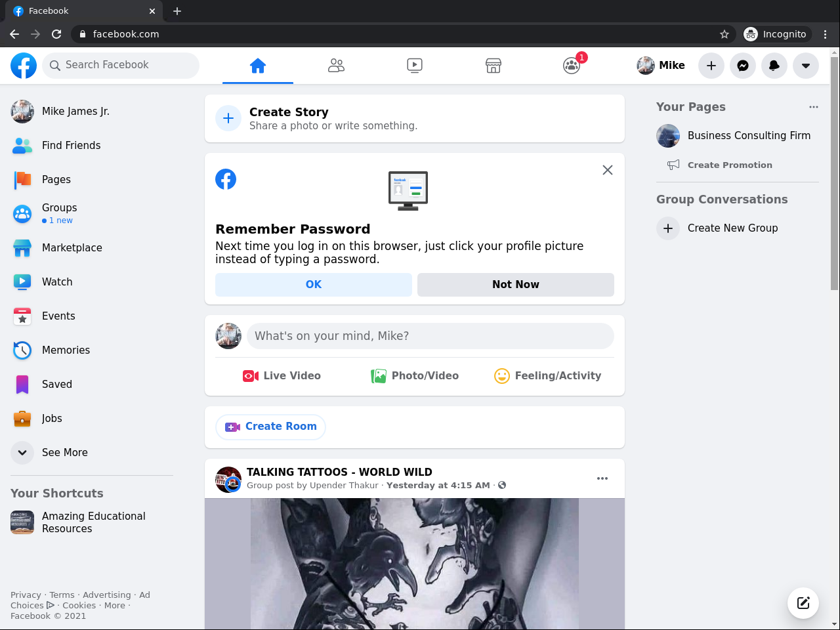Expand the More footer link
Screen dimensions: 840x630
[x=115, y=606]
